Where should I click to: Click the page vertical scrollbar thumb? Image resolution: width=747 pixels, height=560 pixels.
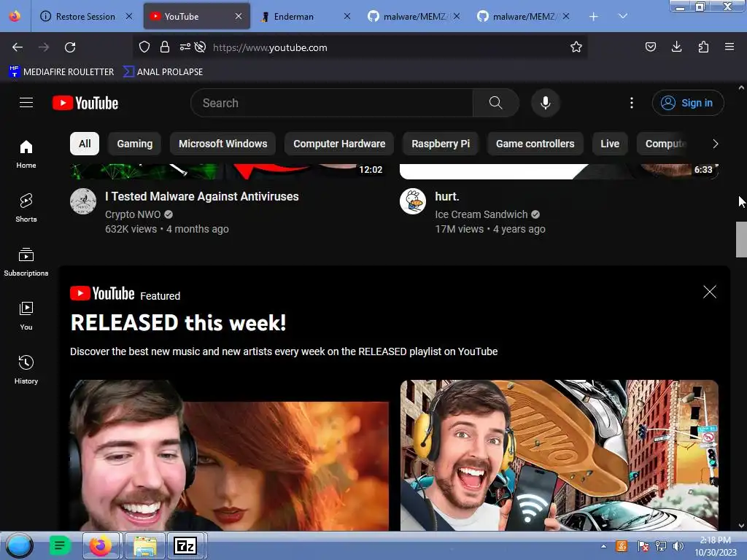pyautogui.click(x=741, y=239)
